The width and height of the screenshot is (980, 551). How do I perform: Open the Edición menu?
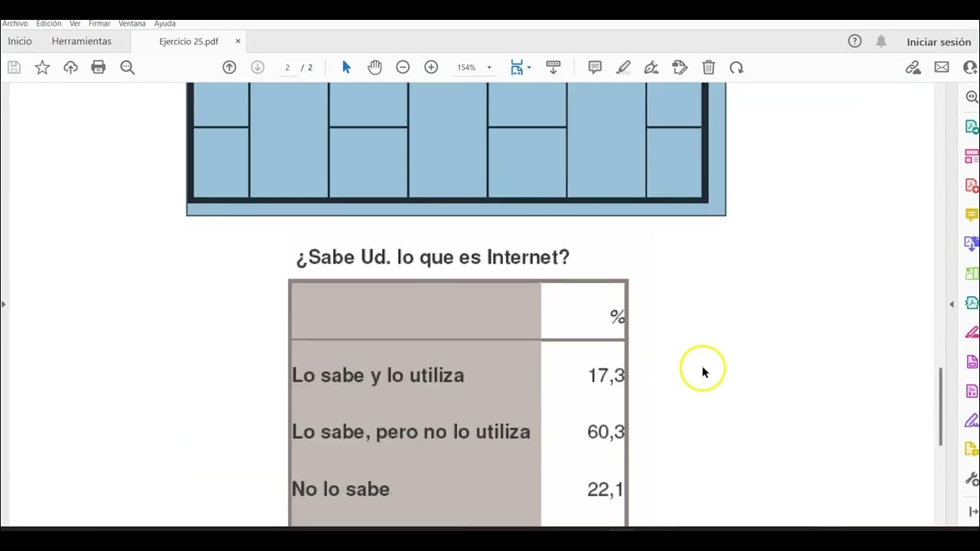tap(48, 24)
